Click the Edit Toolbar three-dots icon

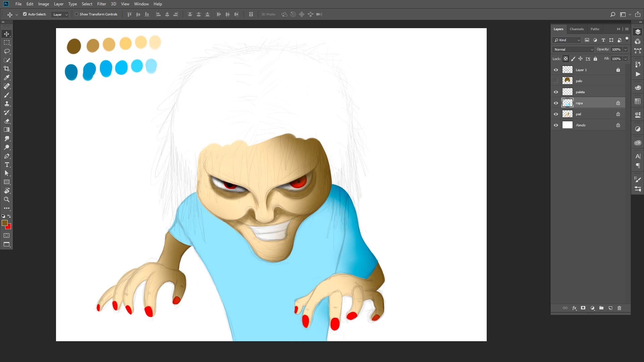point(7,208)
